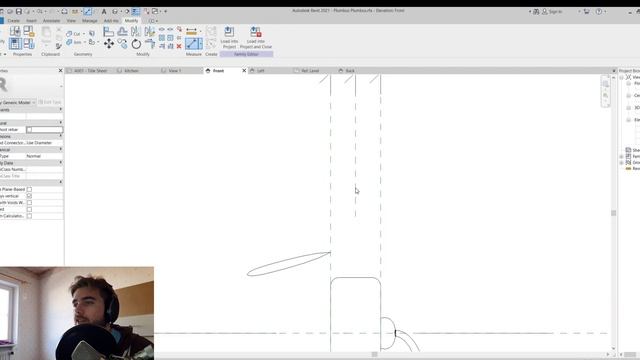640x360 pixels.
Task: Click the Save icon in quick access toolbar
Action: 19,11
